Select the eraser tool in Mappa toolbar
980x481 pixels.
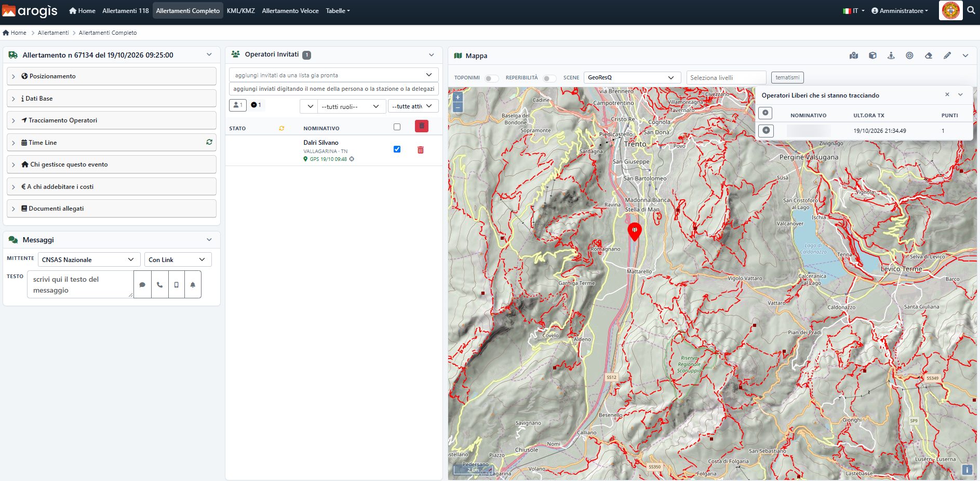click(929, 56)
